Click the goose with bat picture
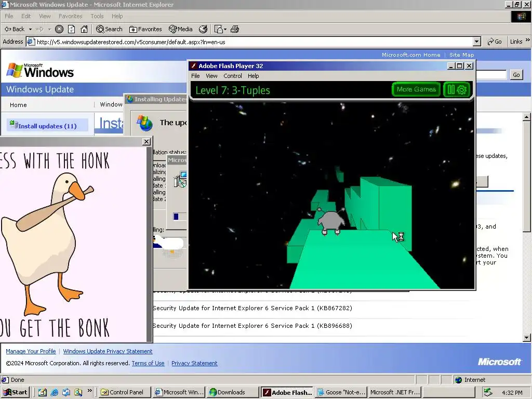 pyautogui.click(x=48, y=244)
